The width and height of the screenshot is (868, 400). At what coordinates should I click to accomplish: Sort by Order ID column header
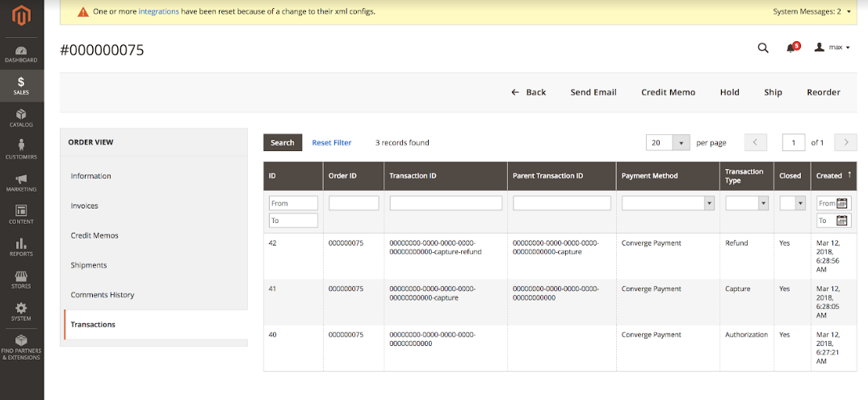[x=354, y=175]
